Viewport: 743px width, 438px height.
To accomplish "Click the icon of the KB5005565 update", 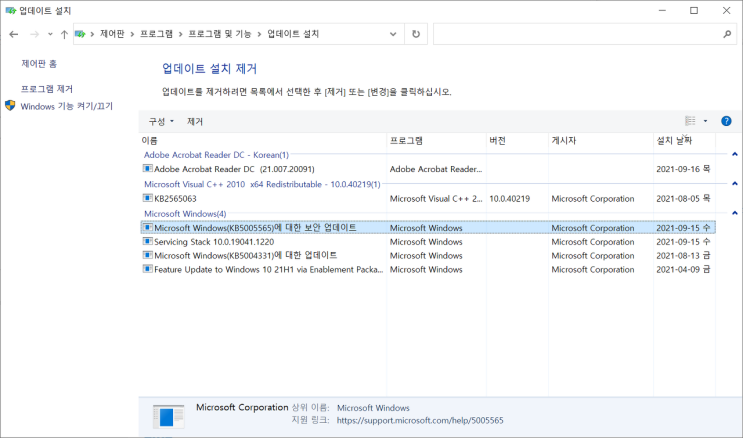I will point(148,228).
